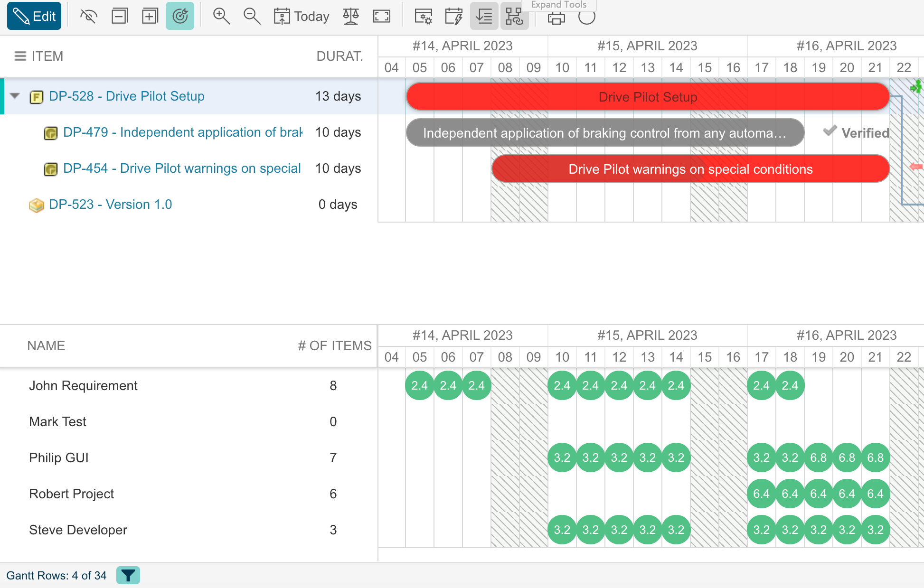This screenshot has height=588, width=924.
Task: Toggle the dependency links icon
Action: (x=514, y=16)
